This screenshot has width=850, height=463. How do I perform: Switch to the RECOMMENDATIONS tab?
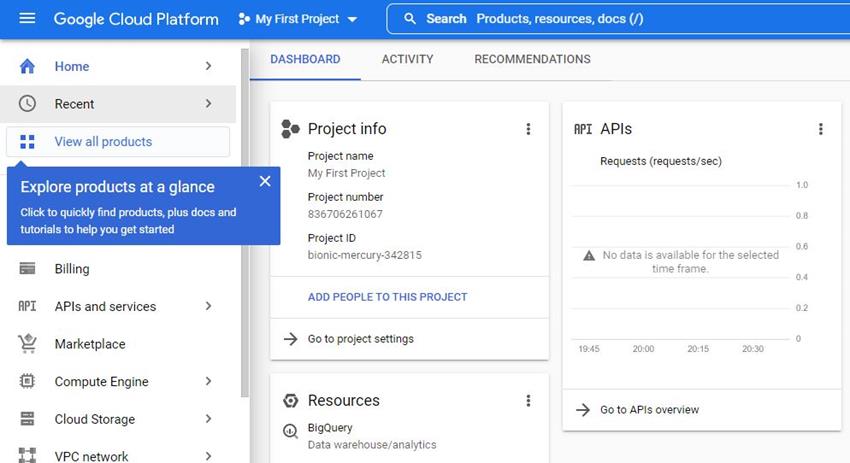pos(532,59)
